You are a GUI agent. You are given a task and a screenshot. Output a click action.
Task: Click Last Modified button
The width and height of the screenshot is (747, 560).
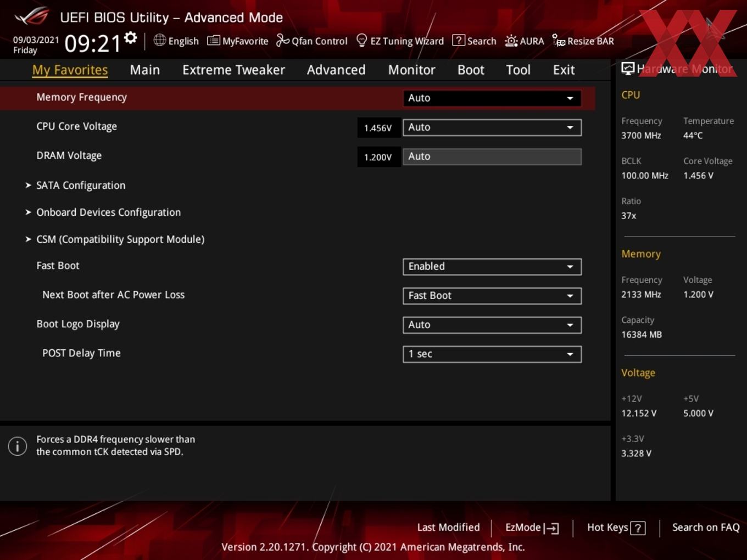tap(448, 527)
